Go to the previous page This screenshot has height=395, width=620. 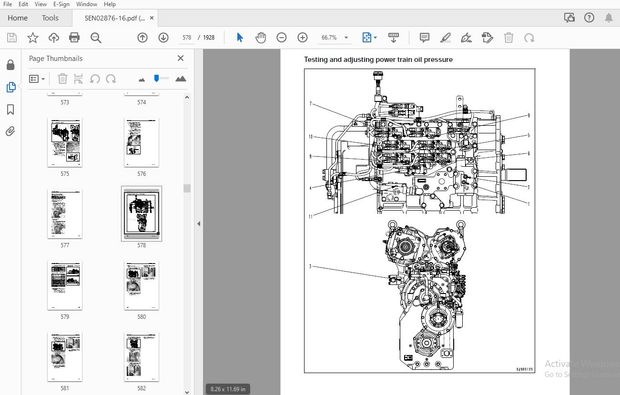point(142,38)
